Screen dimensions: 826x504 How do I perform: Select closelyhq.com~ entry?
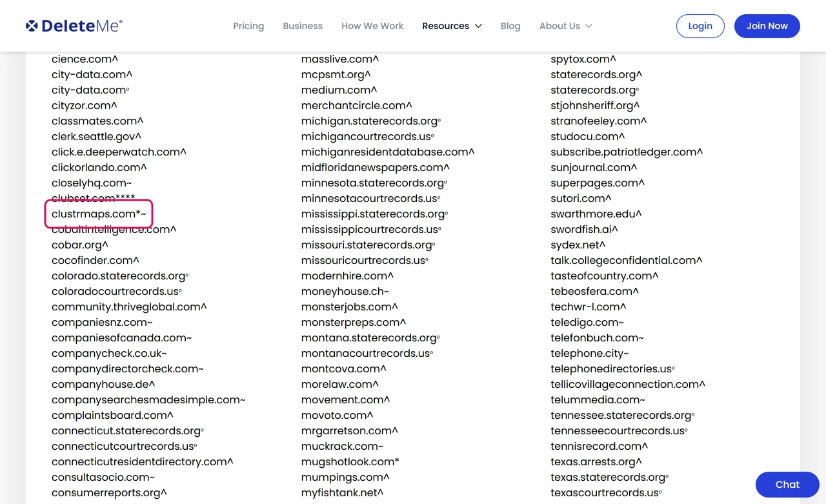[x=92, y=183]
